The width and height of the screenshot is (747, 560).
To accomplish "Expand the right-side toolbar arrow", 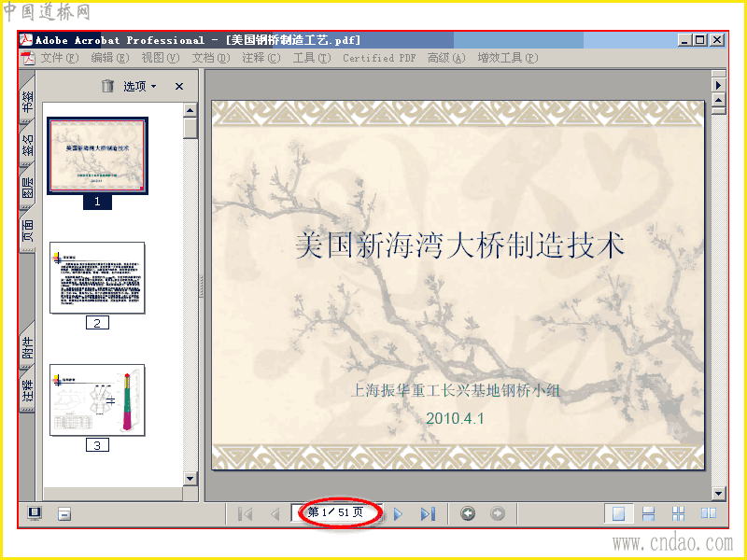I will click(x=718, y=85).
